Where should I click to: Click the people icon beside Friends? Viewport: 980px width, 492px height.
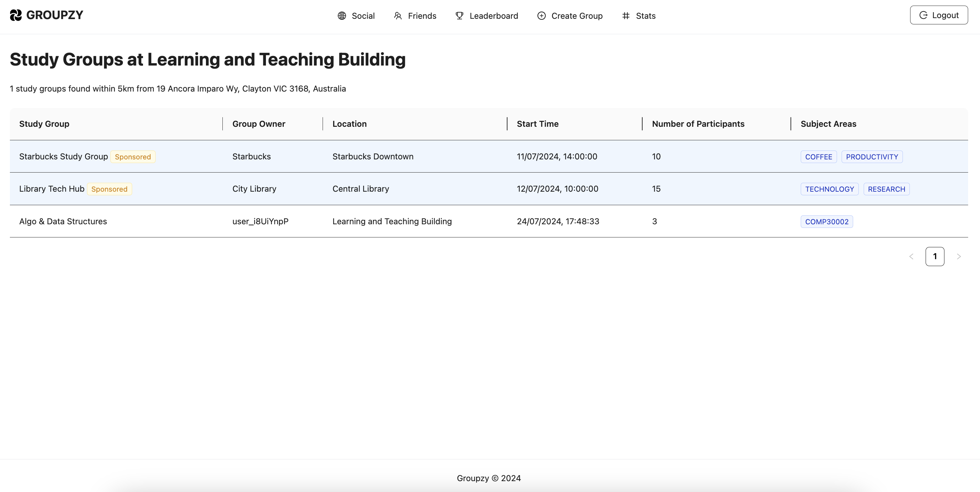click(x=397, y=15)
